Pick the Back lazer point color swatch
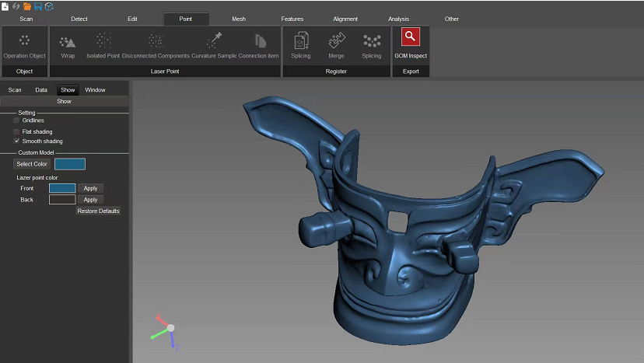The height and width of the screenshot is (363, 644). click(62, 200)
